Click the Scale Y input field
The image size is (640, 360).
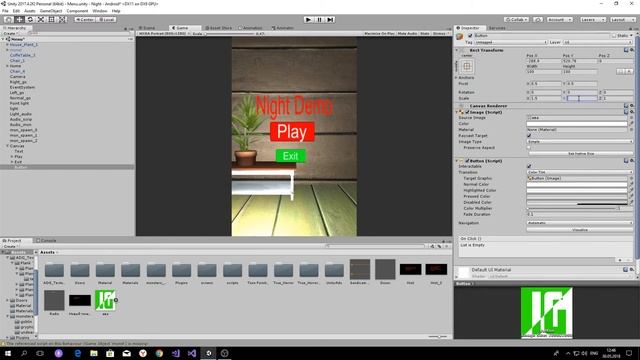point(581,98)
